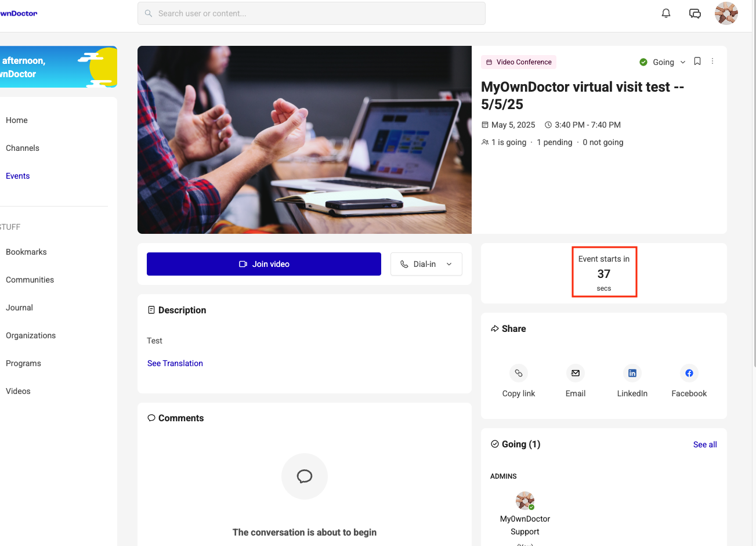Screen dimensions: 756x546
Task: Click the '1 is going' attendee count
Action: [x=509, y=142]
